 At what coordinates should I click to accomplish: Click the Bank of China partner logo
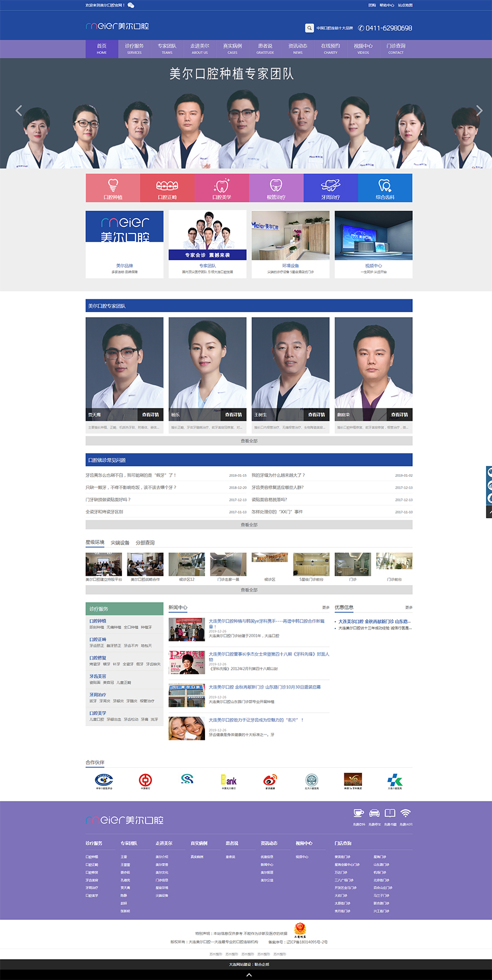145,780
